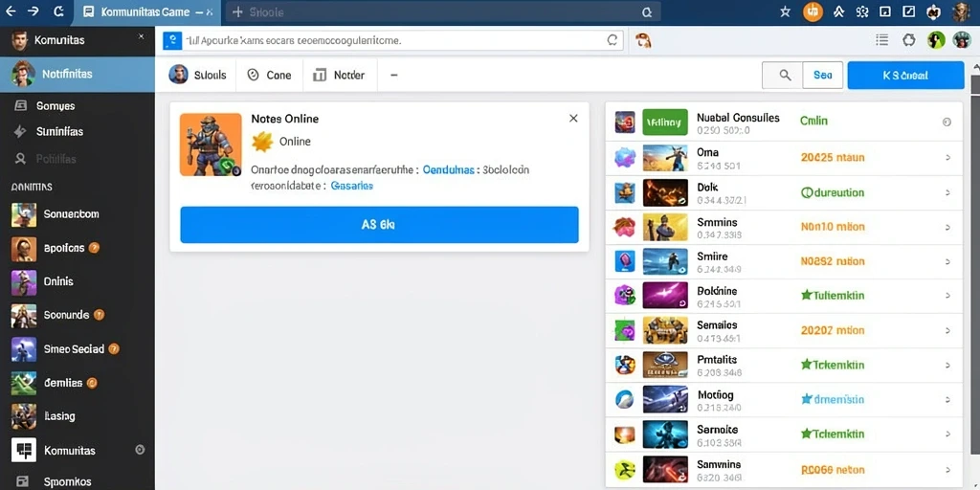Click the blue K S button in the toolbar
The width and height of the screenshot is (980, 490).
[x=905, y=75]
